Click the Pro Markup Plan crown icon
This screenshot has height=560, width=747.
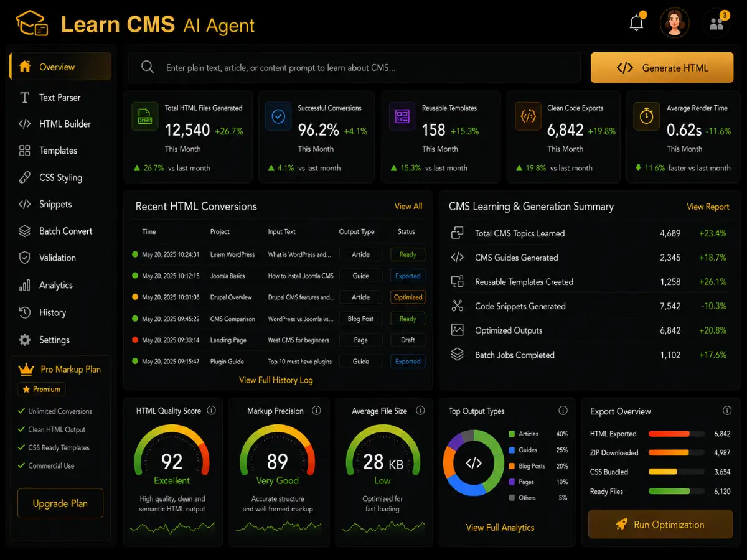26,370
